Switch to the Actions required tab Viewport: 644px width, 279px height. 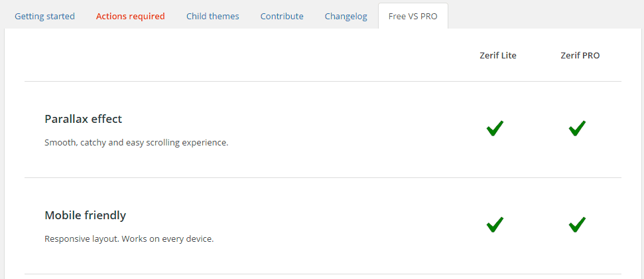130,17
